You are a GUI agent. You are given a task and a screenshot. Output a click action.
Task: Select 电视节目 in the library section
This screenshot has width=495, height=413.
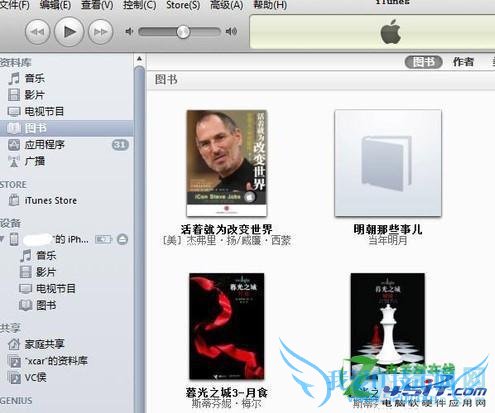point(67,111)
